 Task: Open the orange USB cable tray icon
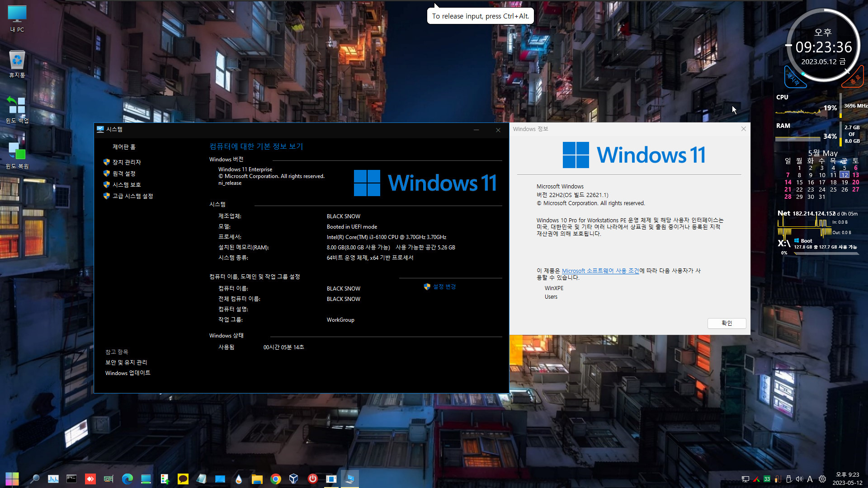[778, 479]
